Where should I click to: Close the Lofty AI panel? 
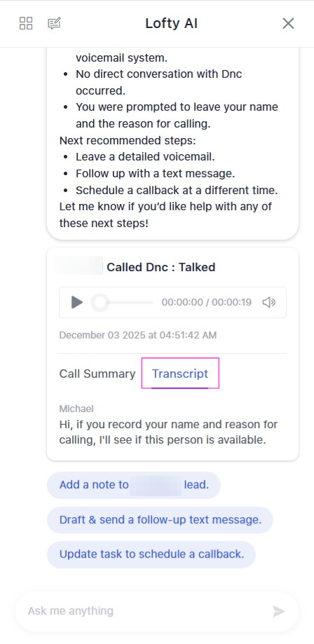[288, 23]
